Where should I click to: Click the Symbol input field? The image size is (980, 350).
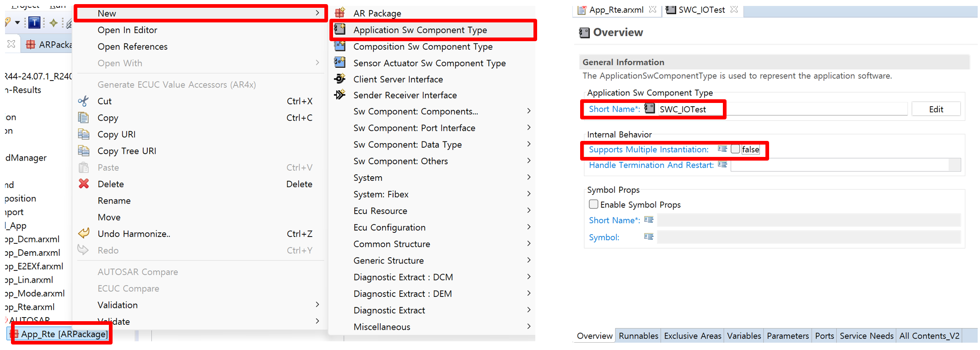point(808,237)
